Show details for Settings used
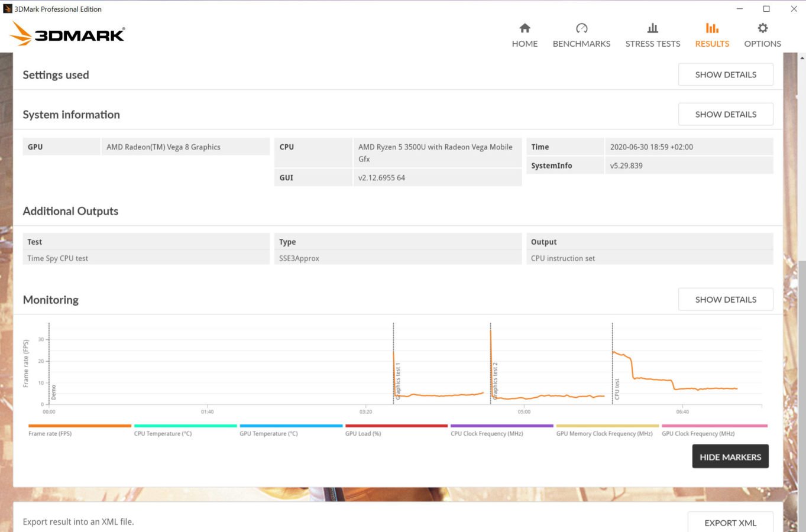This screenshot has width=806, height=532. tap(726, 74)
